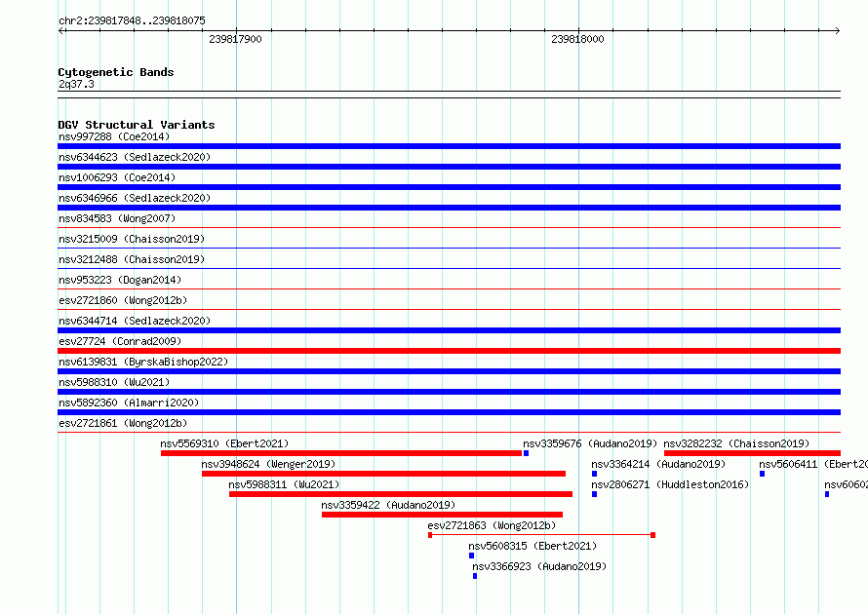This screenshot has width=868, height=614.
Task: Open nsv3359422 (Audano2019) label
Action: 388,505
